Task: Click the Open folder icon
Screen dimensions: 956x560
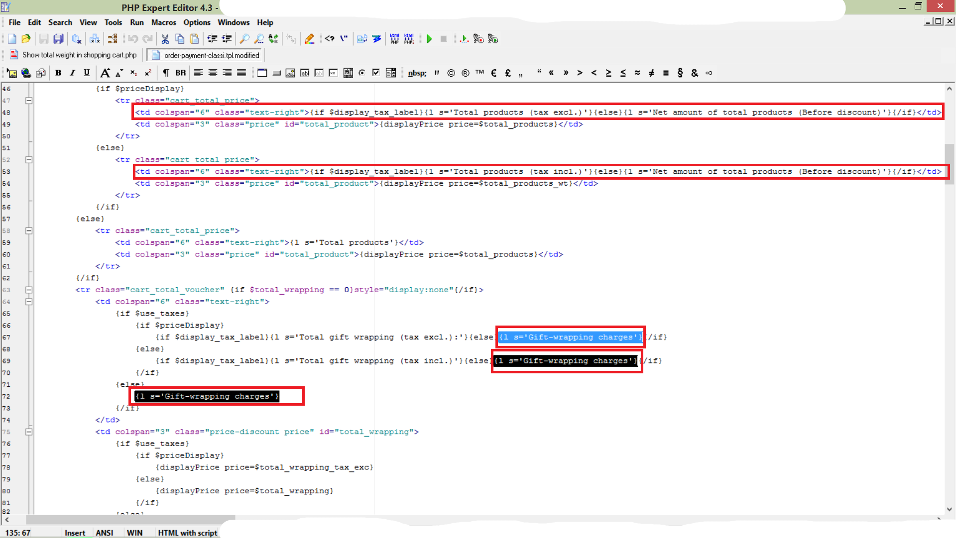Action: pos(26,39)
